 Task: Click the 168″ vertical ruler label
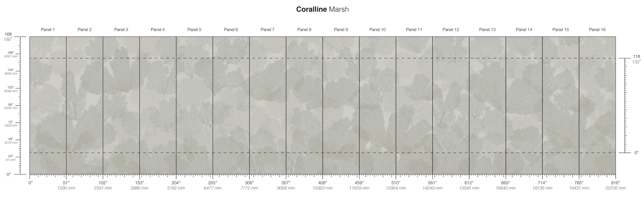point(11,53)
